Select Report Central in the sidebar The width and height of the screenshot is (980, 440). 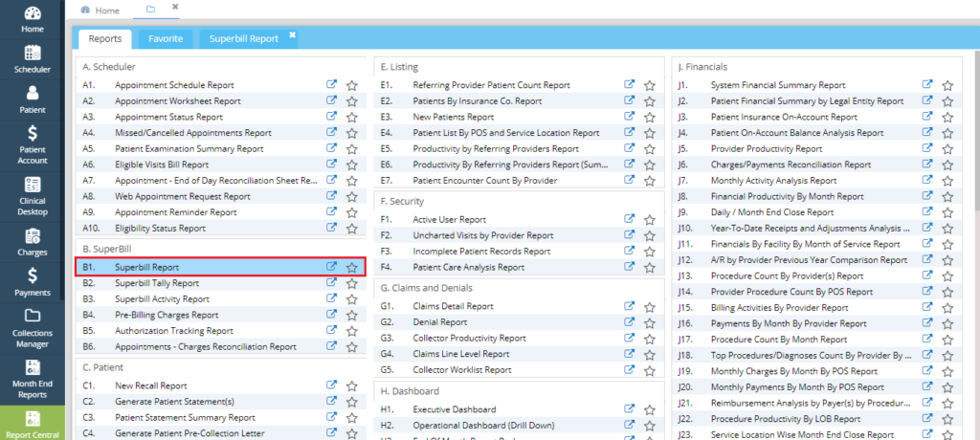(x=32, y=424)
